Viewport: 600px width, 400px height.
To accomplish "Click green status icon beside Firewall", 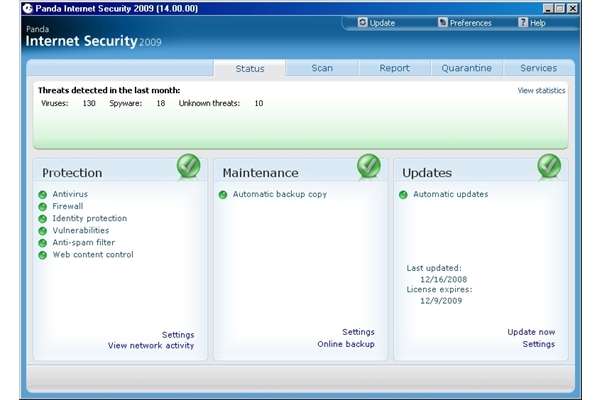I will coord(42,207).
